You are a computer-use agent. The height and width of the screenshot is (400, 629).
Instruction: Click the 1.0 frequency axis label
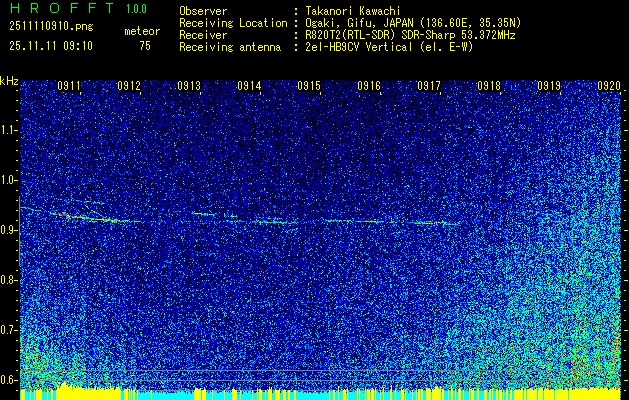point(8,180)
